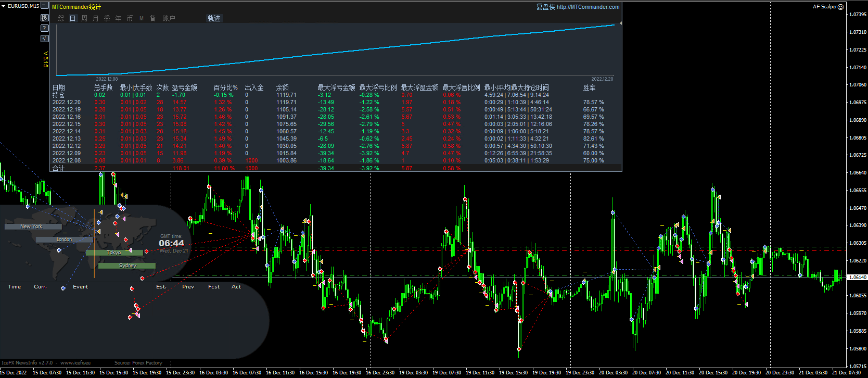The width and height of the screenshot is (868, 378).
Task: Select the 日 daily statistics tab
Action: 73,18
